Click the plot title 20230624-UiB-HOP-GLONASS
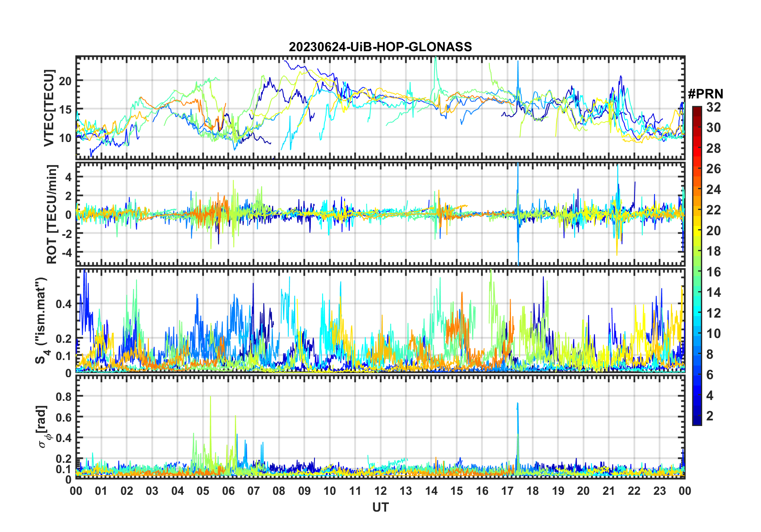The width and height of the screenshot is (761, 532). click(x=380, y=47)
